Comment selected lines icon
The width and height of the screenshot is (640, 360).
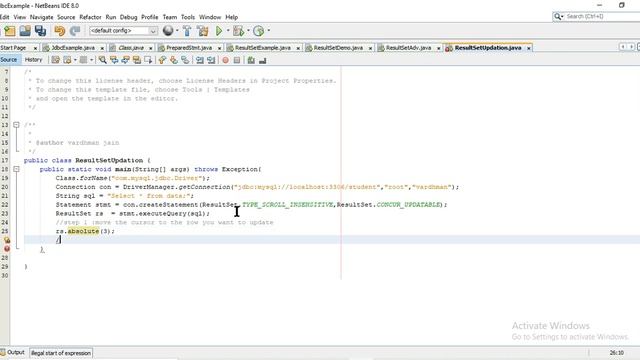coord(251,60)
